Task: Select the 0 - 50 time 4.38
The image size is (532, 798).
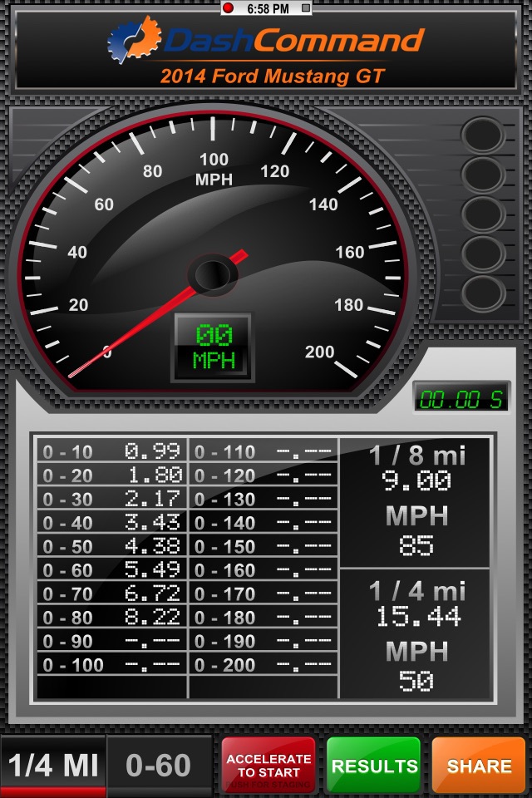Action: 152,545
